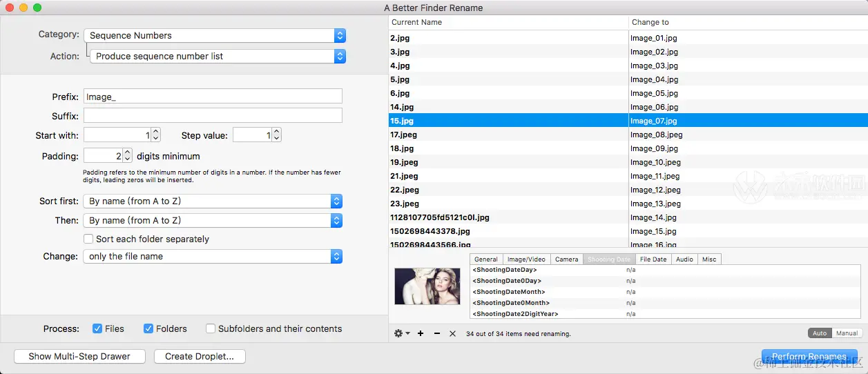Select file row 5.jpg
Viewport: 868px width, 374px height.
pyautogui.click(x=628, y=79)
